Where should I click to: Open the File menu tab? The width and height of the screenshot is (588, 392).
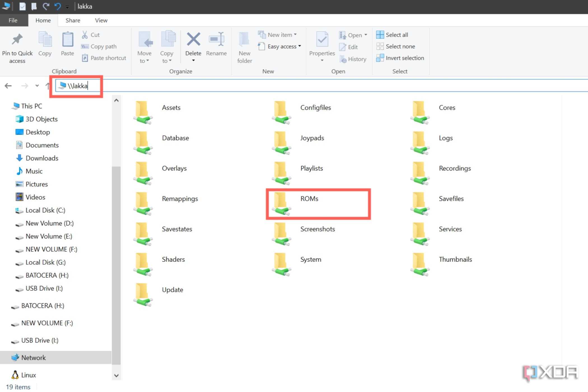coord(13,20)
